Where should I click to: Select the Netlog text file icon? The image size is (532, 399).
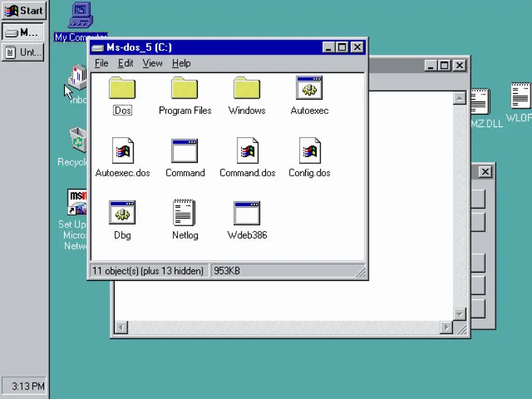184,212
